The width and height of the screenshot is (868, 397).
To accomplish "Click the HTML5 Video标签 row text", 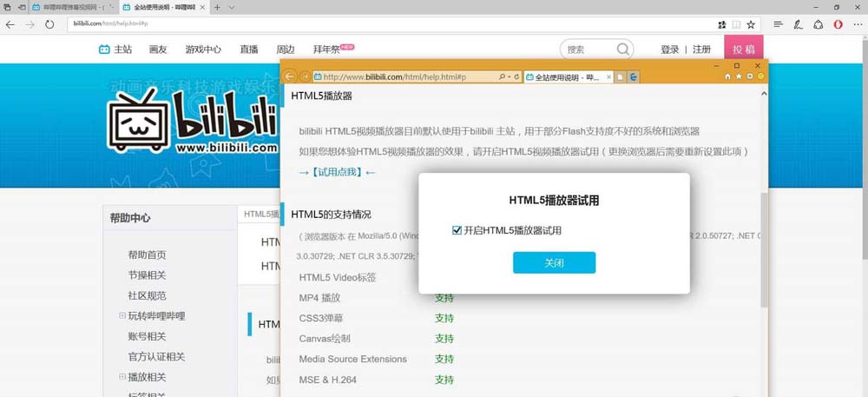I will [337, 277].
